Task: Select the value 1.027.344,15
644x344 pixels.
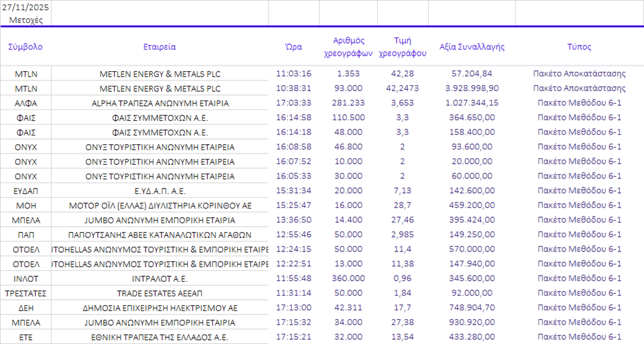Action: tap(472, 103)
